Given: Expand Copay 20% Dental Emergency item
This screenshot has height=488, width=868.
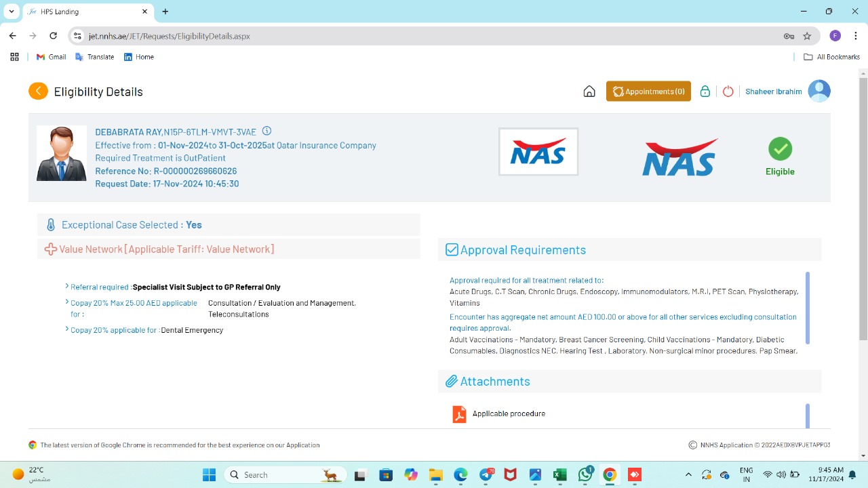Looking at the screenshot, I should point(67,329).
